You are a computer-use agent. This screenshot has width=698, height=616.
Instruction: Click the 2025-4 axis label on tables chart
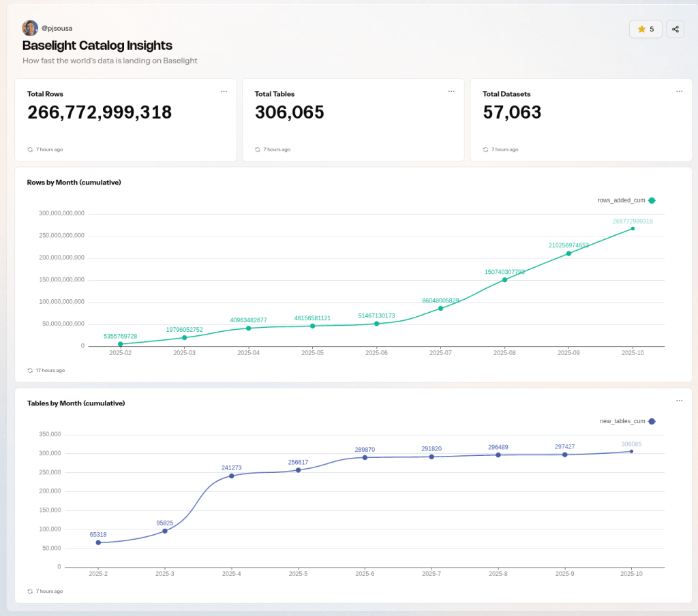(232, 573)
